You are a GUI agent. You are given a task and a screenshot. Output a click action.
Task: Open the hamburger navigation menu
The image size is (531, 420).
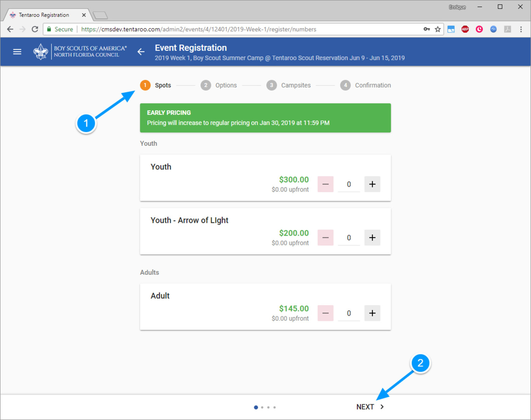[17, 52]
